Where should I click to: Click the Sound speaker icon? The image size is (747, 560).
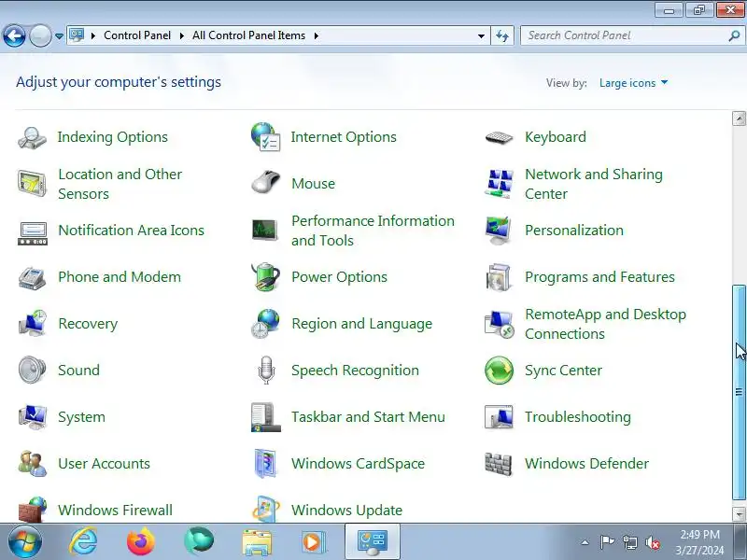(x=32, y=370)
